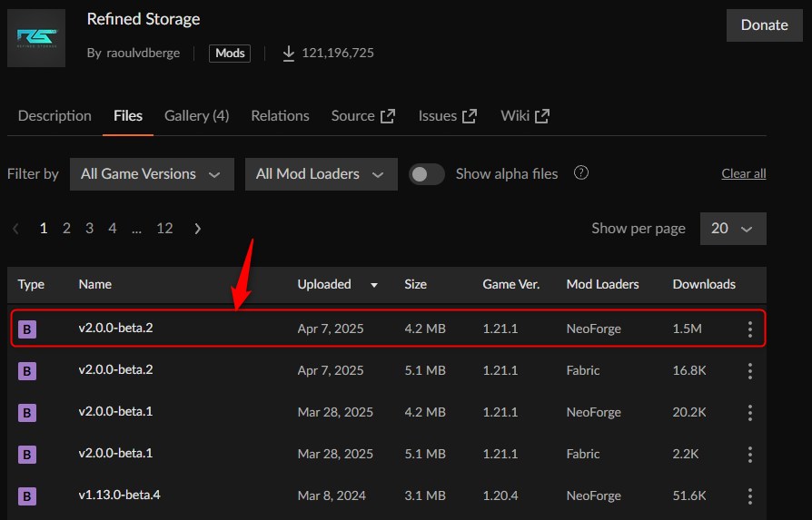Click the Clear all filters link
812x520 pixels.
tap(744, 173)
